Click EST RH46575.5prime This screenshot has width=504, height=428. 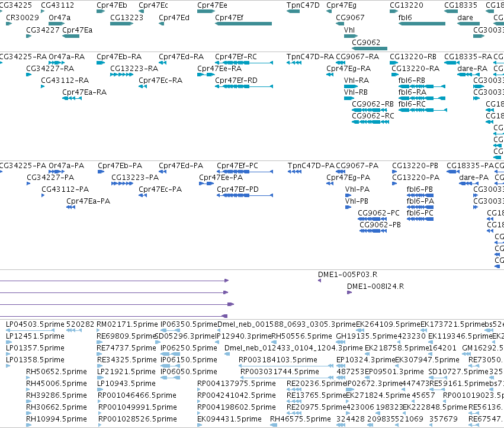(x=300, y=419)
